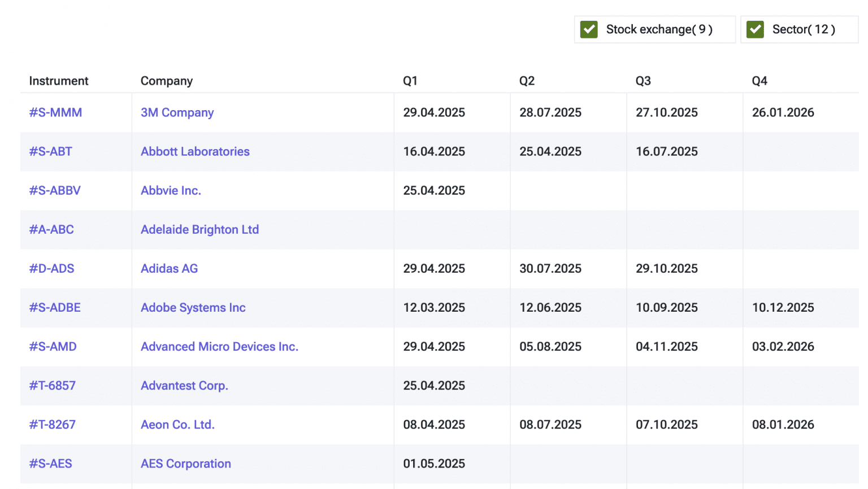Open Abbott Laboratories company page
This screenshot has height=489, width=868.
point(195,151)
